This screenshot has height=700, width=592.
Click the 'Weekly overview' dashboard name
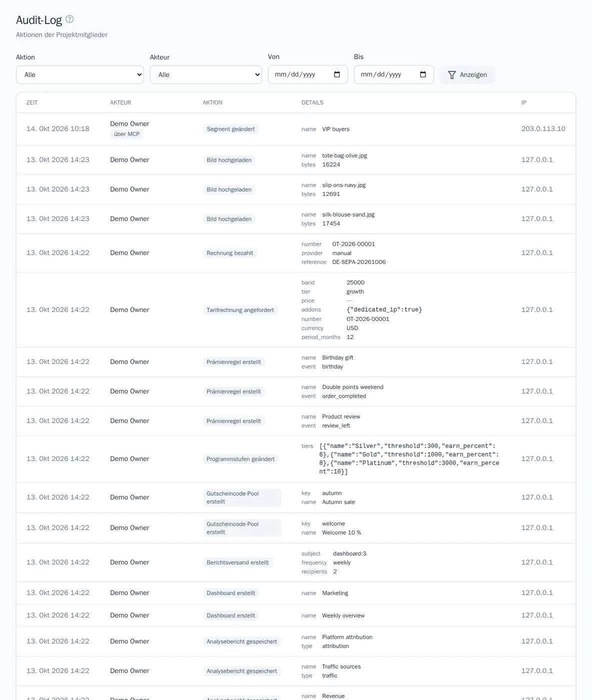(x=343, y=615)
